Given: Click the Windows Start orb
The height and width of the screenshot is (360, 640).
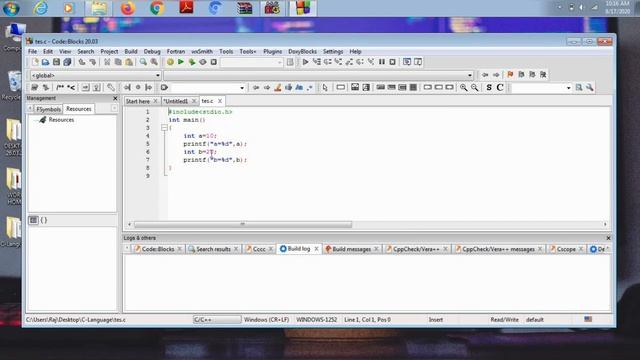Looking at the screenshot, I should click(x=11, y=8).
